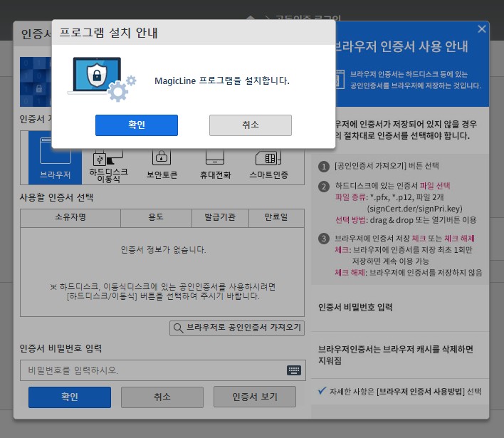504x438 pixels.
Task: Confirm MagicLine install with 확인 button
Action: [x=136, y=125]
